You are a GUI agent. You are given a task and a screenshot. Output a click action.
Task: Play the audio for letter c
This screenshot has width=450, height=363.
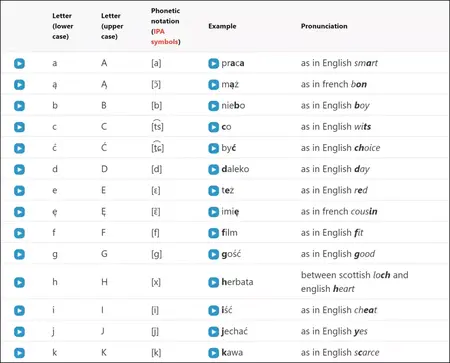point(19,127)
